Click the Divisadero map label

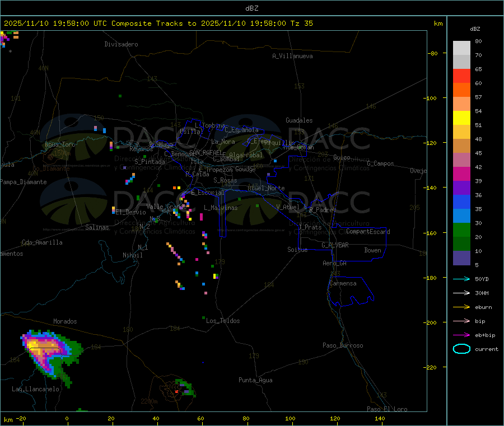[121, 44]
